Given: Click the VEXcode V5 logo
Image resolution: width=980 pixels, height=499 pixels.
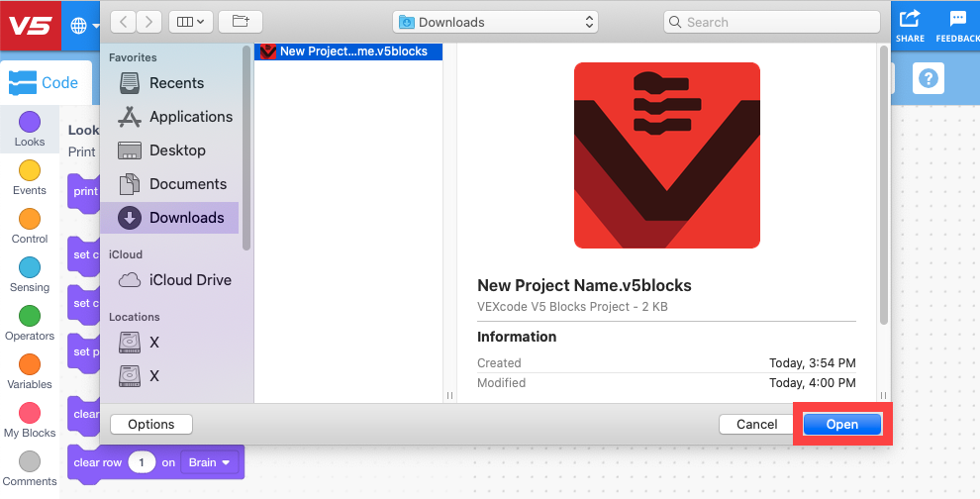Looking at the screenshot, I should (x=30, y=26).
